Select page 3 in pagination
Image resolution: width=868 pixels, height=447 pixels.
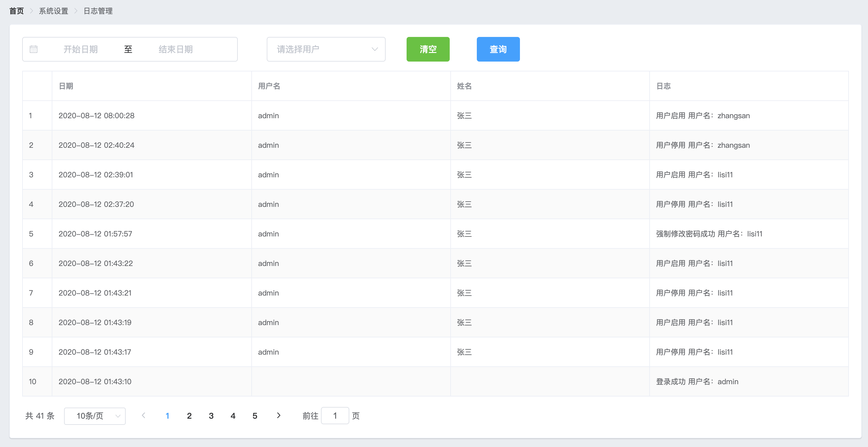click(211, 415)
